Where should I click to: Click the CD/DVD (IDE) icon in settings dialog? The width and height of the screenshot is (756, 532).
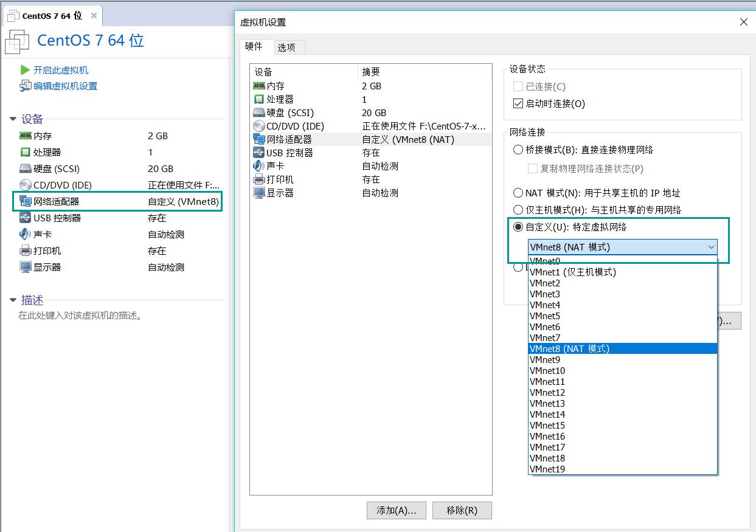[x=258, y=126]
